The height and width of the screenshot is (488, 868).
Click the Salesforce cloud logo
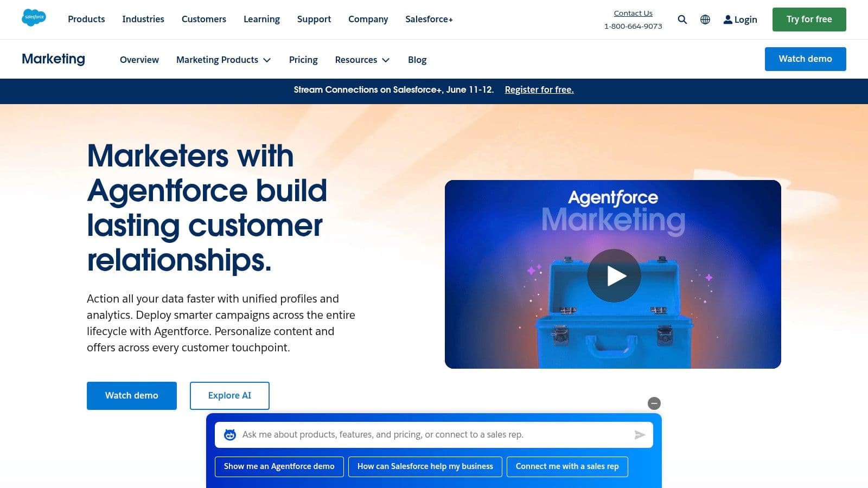(34, 17)
